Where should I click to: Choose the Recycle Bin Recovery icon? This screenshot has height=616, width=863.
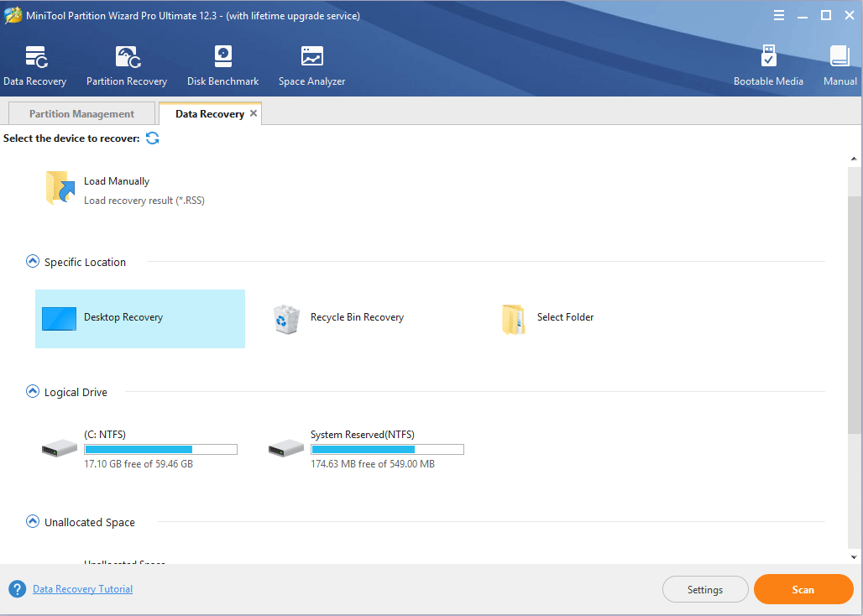(286, 319)
